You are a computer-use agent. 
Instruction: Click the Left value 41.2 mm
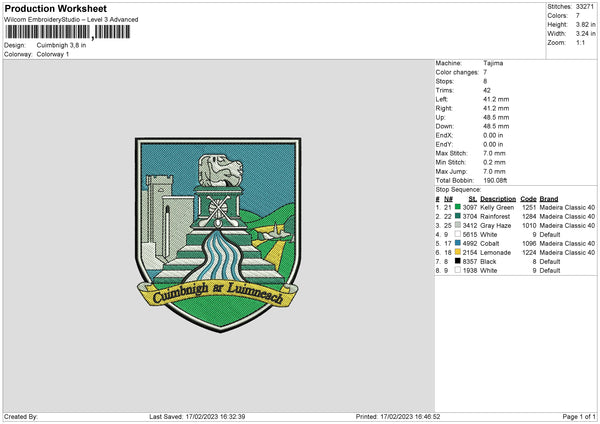pos(496,99)
